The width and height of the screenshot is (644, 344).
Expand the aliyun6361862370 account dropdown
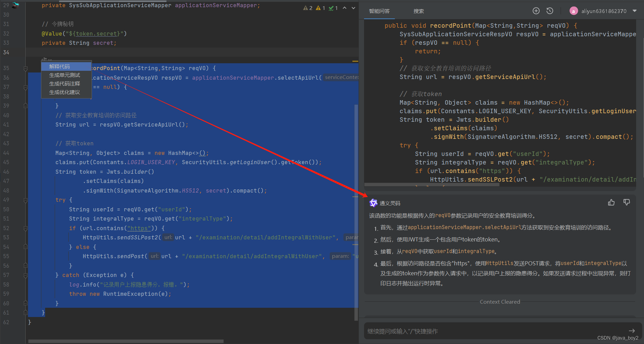634,11
